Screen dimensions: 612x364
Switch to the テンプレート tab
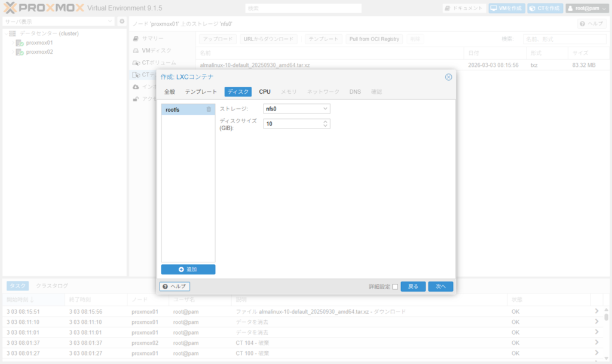coord(201,92)
